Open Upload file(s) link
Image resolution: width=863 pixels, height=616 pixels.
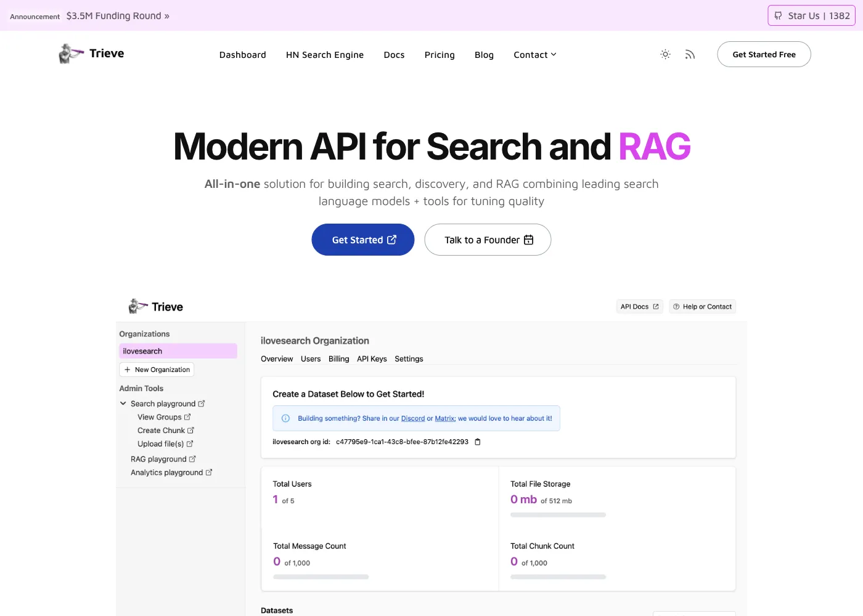tap(160, 444)
